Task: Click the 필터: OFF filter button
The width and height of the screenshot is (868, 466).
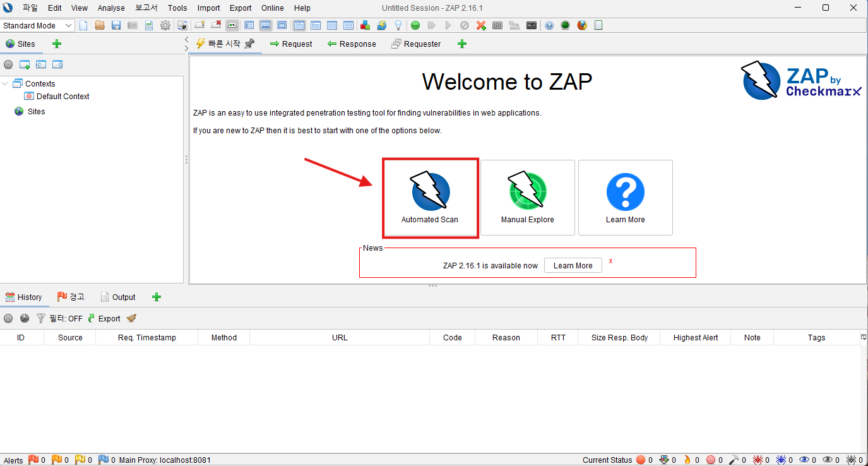Action: pos(59,318)
